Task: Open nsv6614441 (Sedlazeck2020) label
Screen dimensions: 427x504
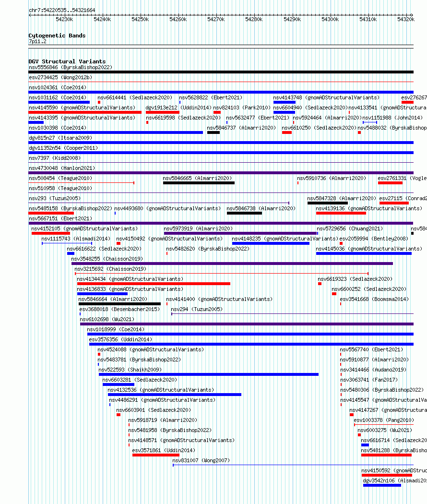Action: pos(135,98)
